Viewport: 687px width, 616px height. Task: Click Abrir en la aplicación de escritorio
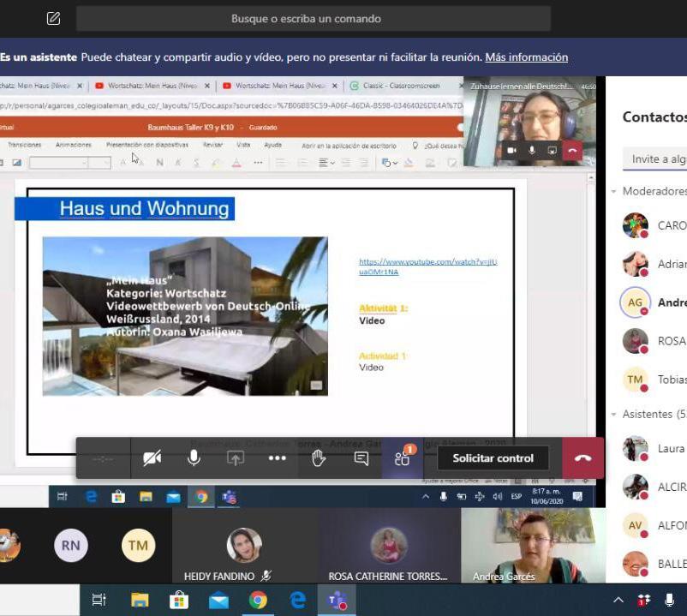(x=349, y=146)
